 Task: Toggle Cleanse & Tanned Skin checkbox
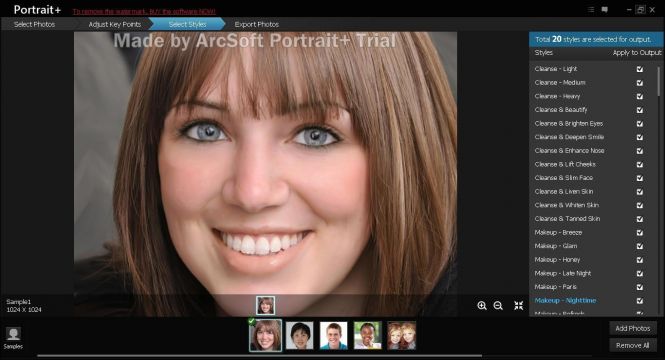640,219
